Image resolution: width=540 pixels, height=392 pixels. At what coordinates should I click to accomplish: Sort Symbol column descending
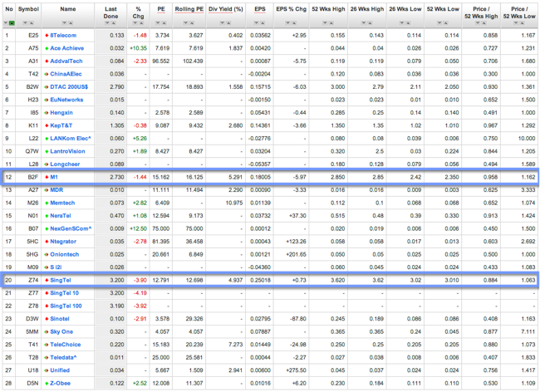pos(25,23)
